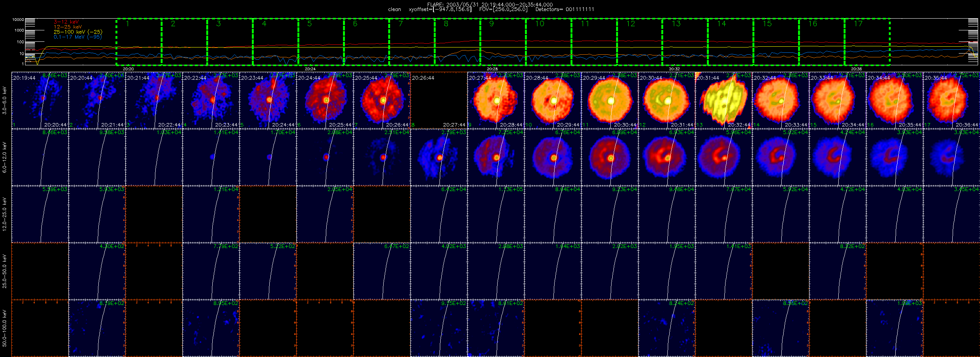Open the 12-25 keV panel labeled 1.13E+05

click(496, 214)
